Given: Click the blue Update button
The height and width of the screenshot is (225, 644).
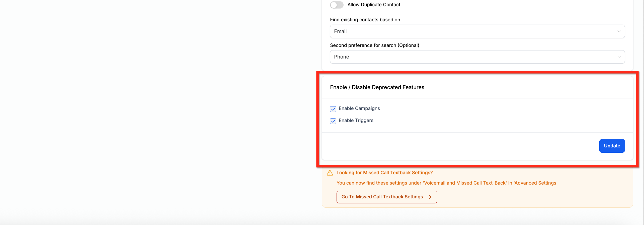Looking at the screenshot, I should [x=612, y=146].
